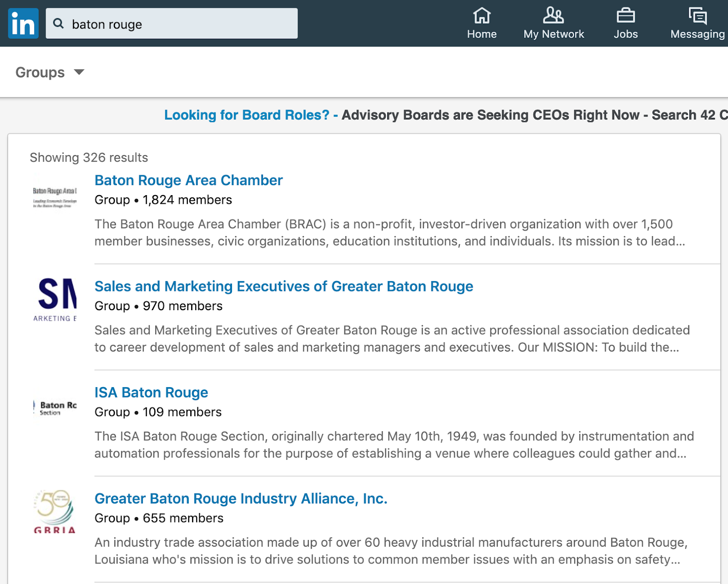The width and height of the screenshot is (728, 584).
Task: Open the ISA Baton Rouge group
Action: pyautogui.click(x=151, y=393)
